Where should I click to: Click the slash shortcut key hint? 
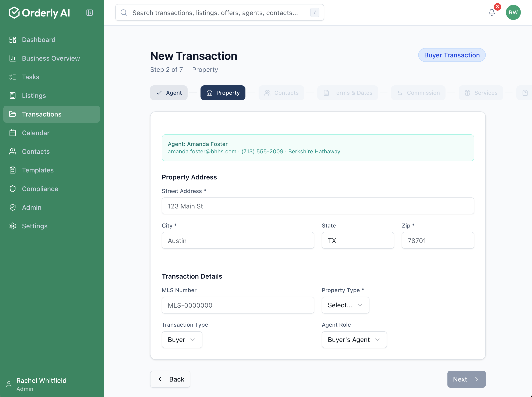point(315,12)
